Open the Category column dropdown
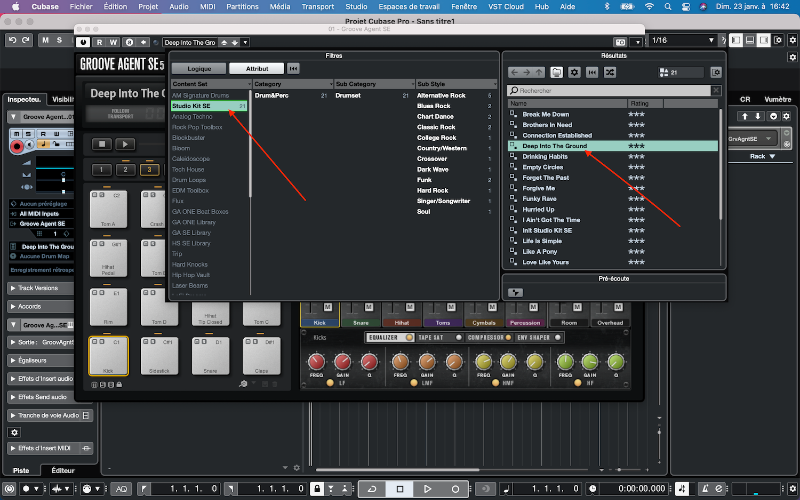 [331, 84]
